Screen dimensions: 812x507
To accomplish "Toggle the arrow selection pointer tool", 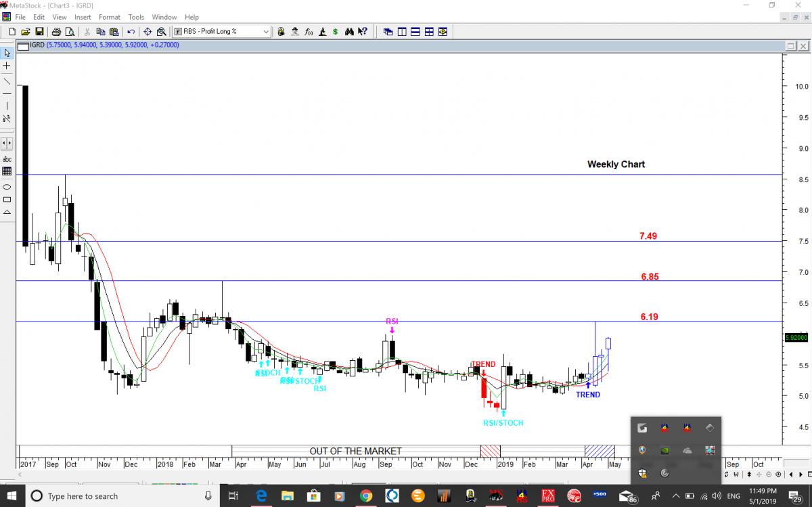I will coord(7,53).
